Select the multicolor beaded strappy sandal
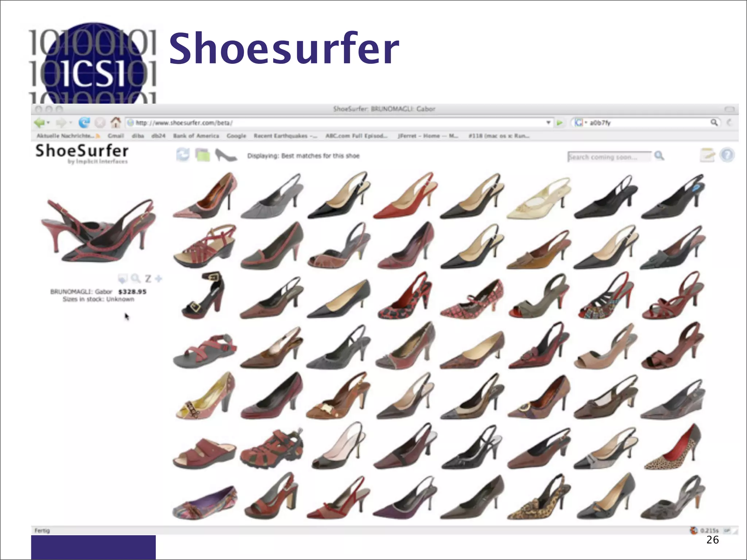 pyautogui.click(x=606, y=295)
